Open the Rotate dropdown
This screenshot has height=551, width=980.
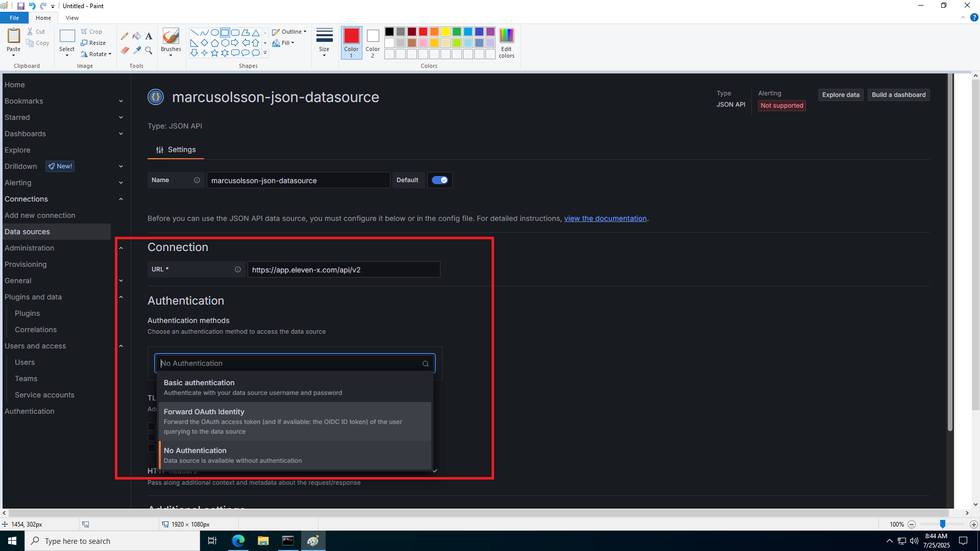[x=96, y=54]
